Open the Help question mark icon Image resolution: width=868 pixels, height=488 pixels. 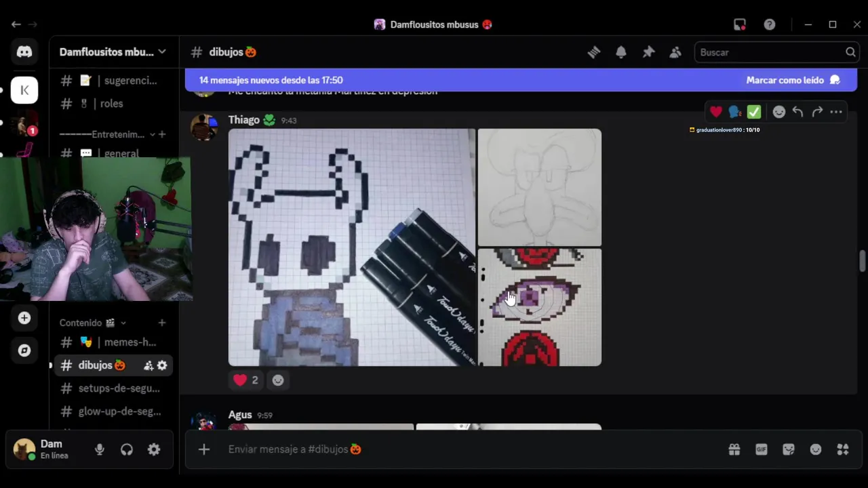click(770, 24)
